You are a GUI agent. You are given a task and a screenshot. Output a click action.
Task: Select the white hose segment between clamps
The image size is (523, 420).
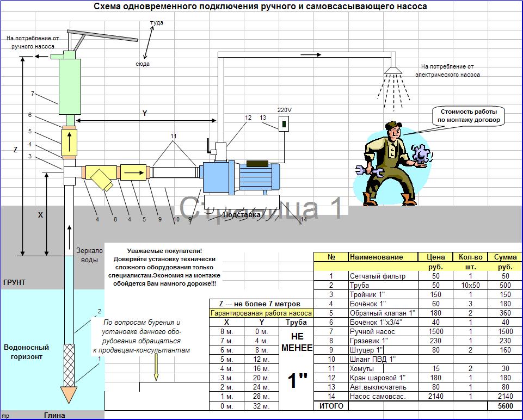click(x=175, y=172)
